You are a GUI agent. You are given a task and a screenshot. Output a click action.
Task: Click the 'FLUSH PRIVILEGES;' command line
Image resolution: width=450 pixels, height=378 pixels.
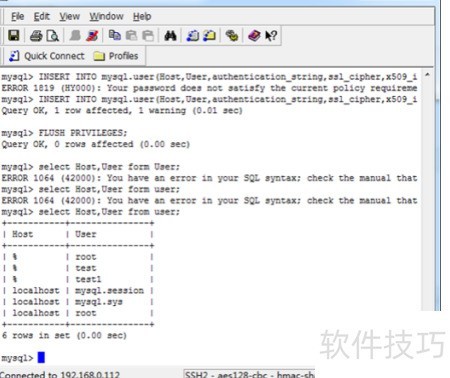[x=64, y=133]
